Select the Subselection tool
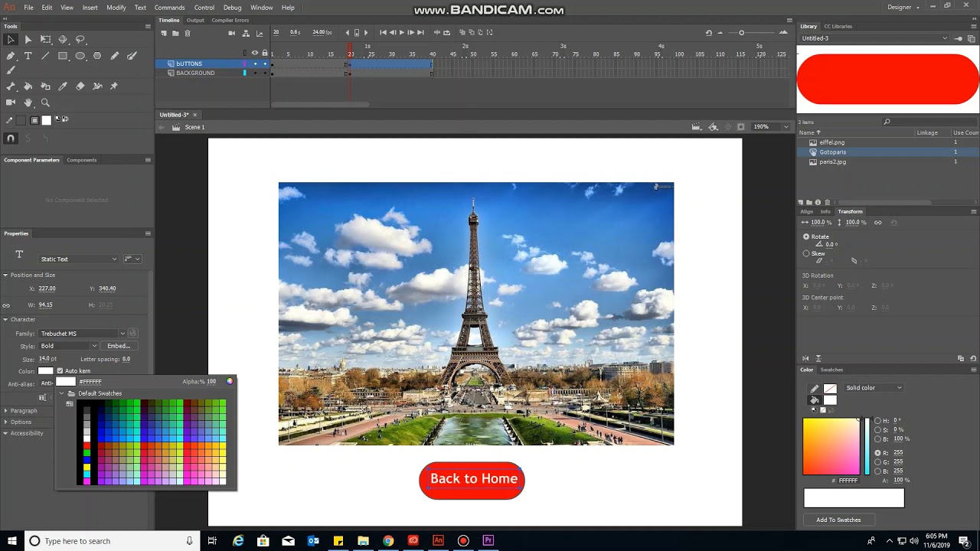The image size is (980, 551). coord(28,39)
